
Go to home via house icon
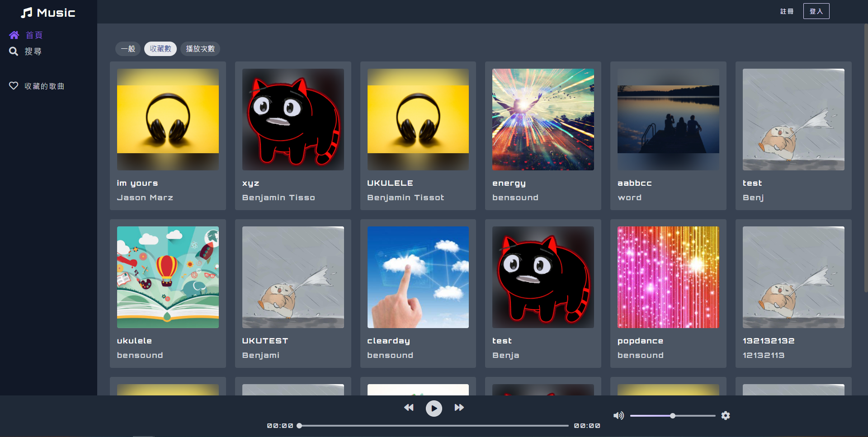pyautogui.click(x=14, y=35)
